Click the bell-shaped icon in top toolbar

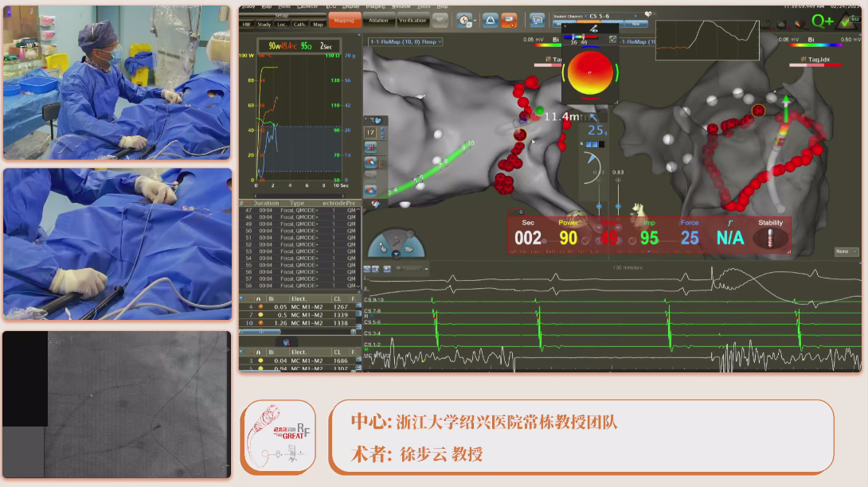tap(489, 21)
